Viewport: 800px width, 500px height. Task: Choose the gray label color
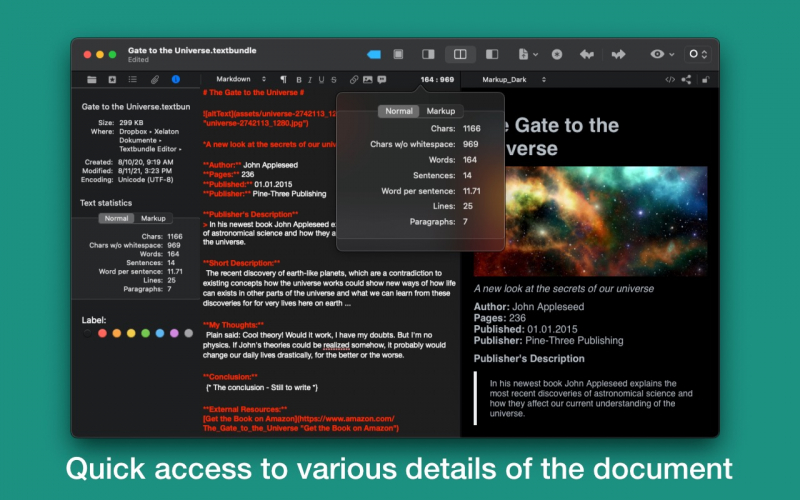click(188, 333)
